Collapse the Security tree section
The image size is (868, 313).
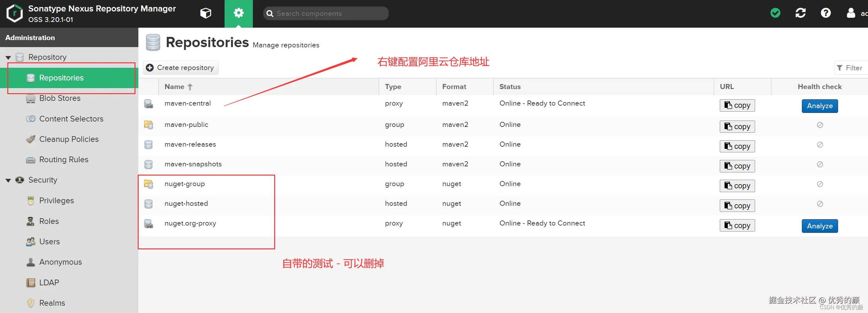point(8,180)
